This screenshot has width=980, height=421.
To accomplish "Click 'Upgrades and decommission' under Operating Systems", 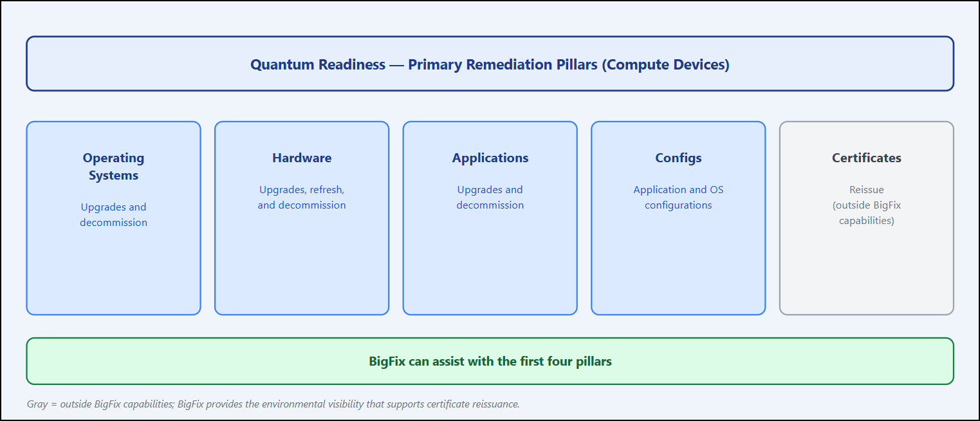I will [113, 215].
